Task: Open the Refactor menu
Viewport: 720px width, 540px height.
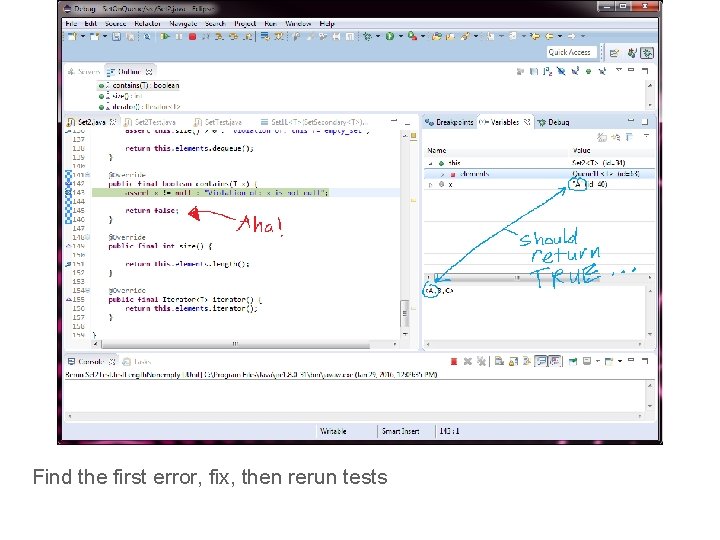Action: coord(147,23)
